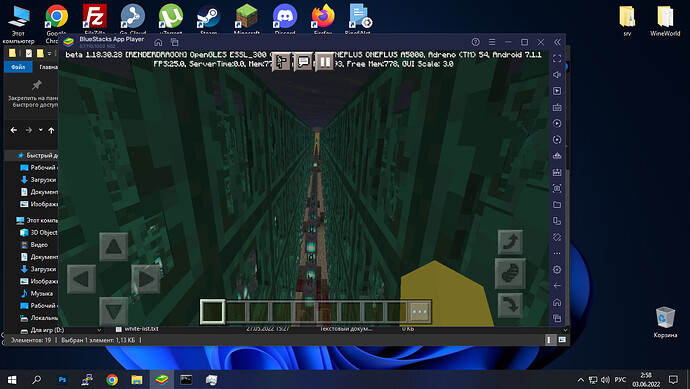Open the Корзина recycle bin

[665, 322]
